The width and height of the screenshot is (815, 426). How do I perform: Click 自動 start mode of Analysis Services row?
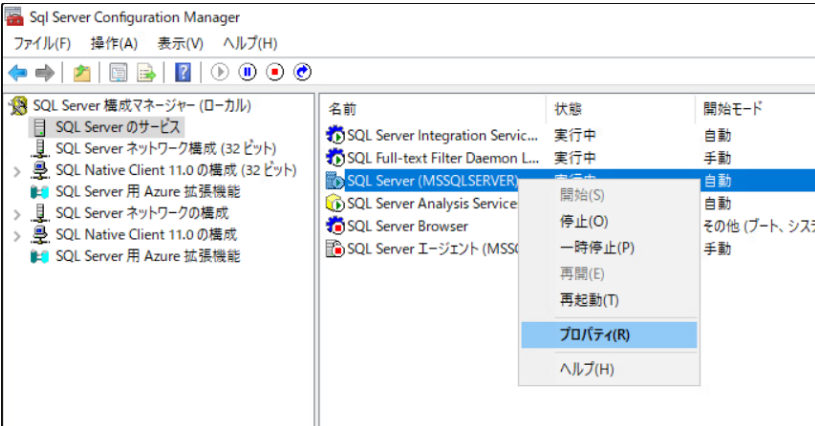point(717,204)
